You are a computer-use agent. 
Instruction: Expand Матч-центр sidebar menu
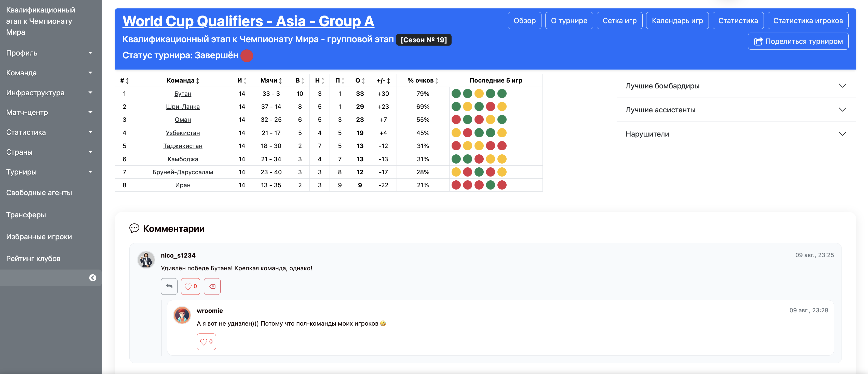point(50,112)
